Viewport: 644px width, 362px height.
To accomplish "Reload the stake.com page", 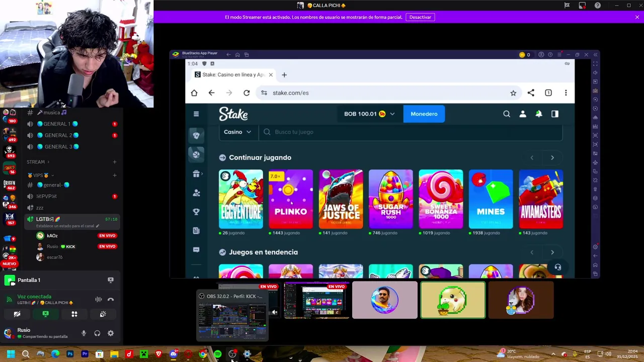I will pyautogui.click(x=247, y=93).
